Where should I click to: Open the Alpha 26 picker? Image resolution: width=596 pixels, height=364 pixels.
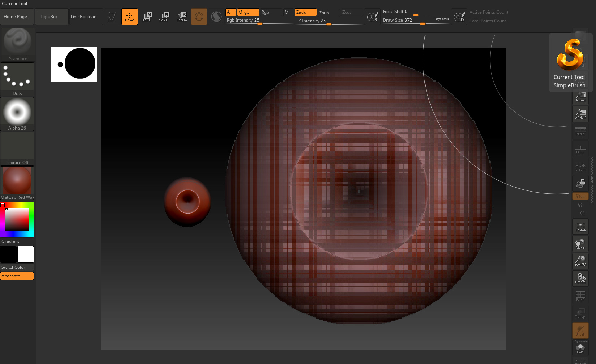17,114
